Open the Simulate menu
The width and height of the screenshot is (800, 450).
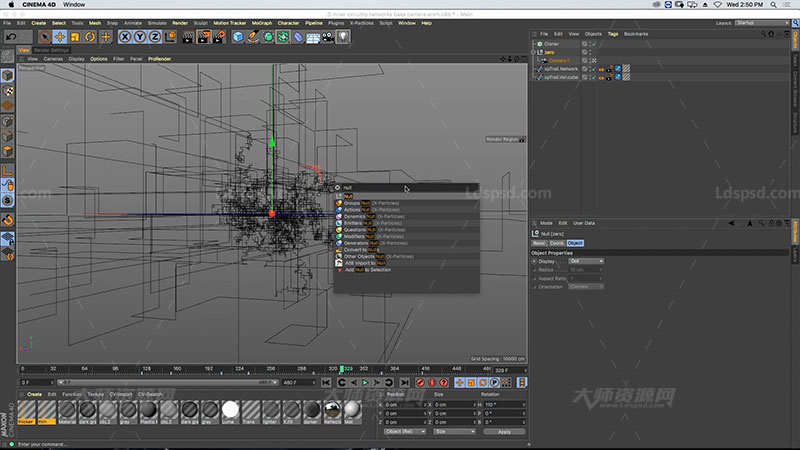click(157, 23)
